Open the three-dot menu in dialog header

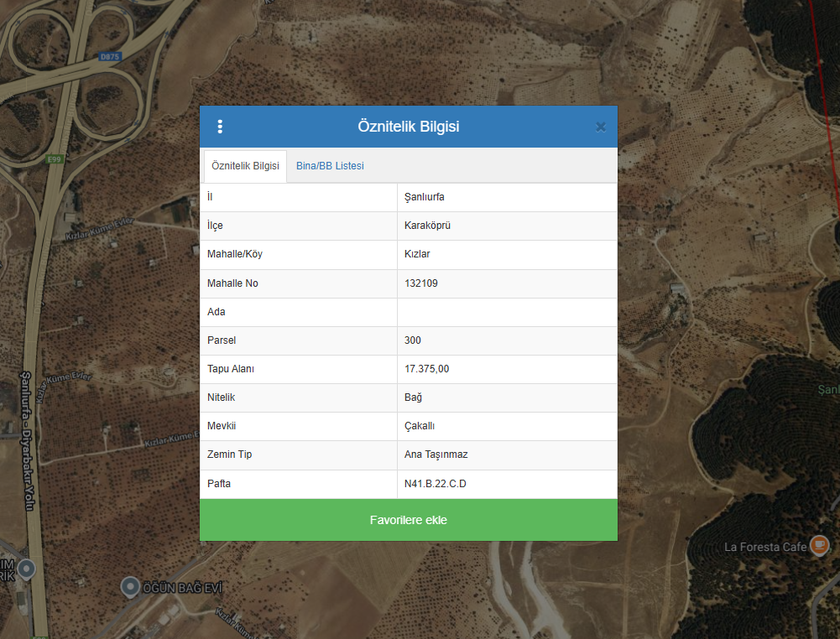[220, 127]
